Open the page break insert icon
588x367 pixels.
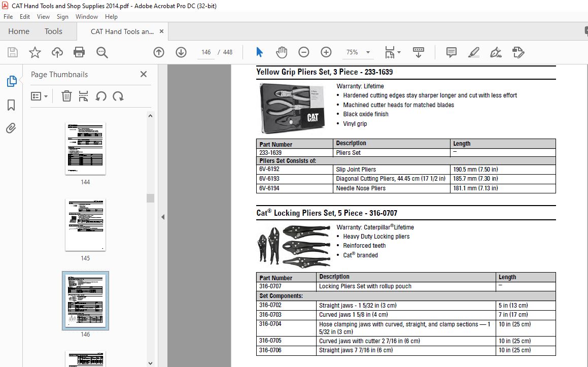(x=83, y=96)
